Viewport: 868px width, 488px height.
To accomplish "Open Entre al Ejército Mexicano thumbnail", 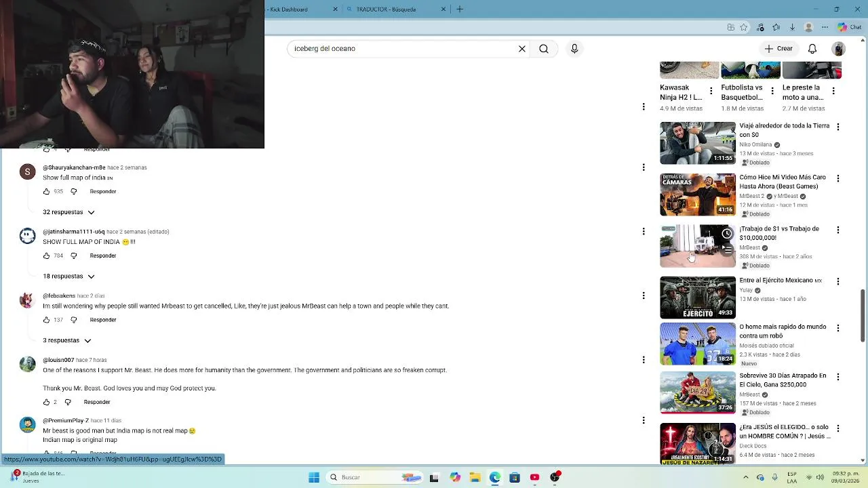I will pos(698,298).
